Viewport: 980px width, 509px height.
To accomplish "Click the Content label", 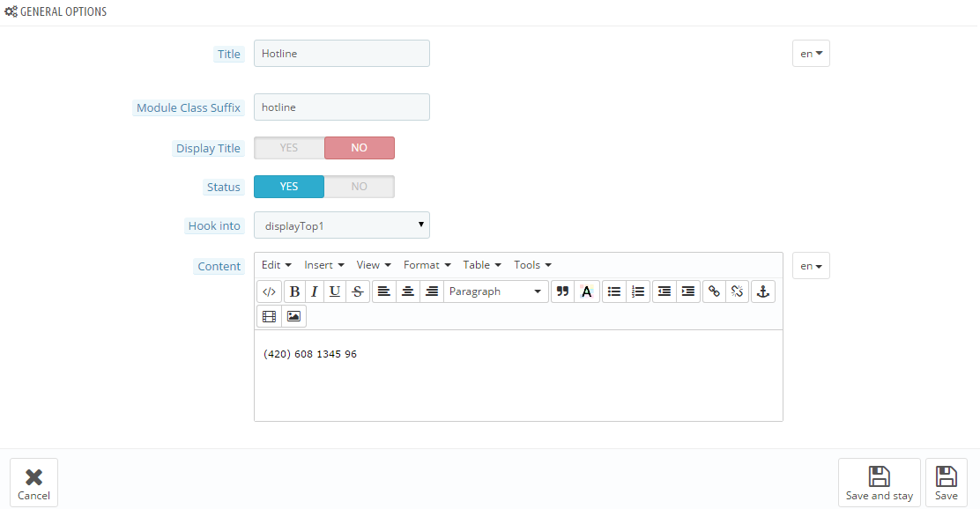I will pos(219,267).
